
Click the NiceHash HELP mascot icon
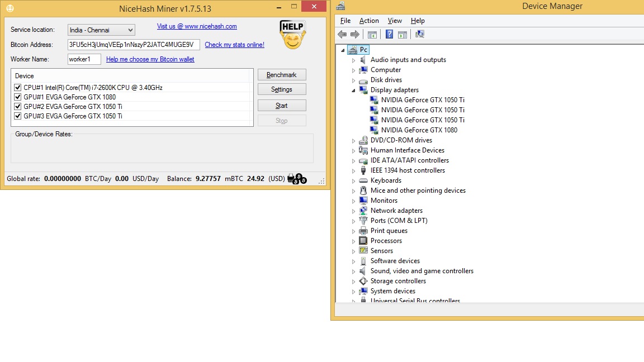tap(292, 35)
